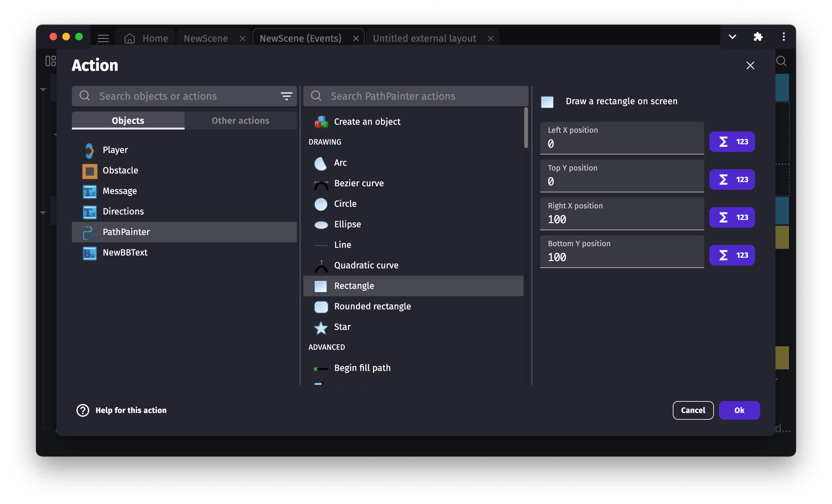Switch to Untitled external layout tab
Viewport: 832px width, 504px height.
pyautogui.click(x=424, y=38)
